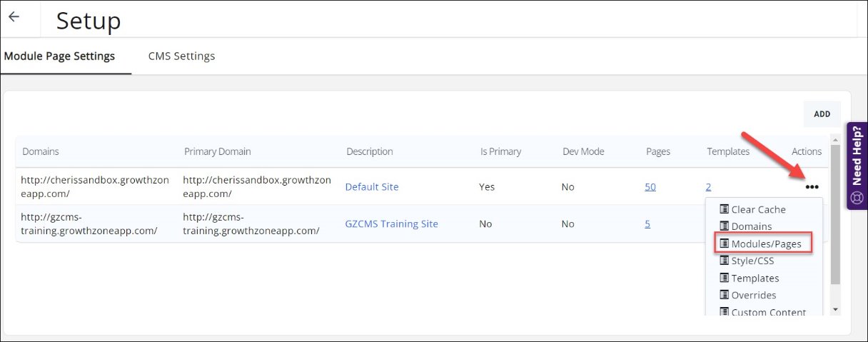This screenshot has width=868, height=342.
Task: Click the 2 templates count link
Action: [x=708, y=187]
